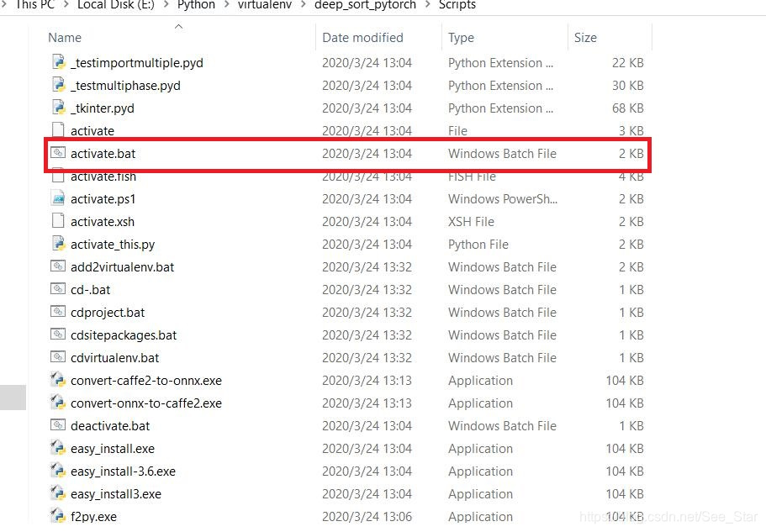
Task: Click the deactivate.bat file icon
Action: (x=58, y=425)
